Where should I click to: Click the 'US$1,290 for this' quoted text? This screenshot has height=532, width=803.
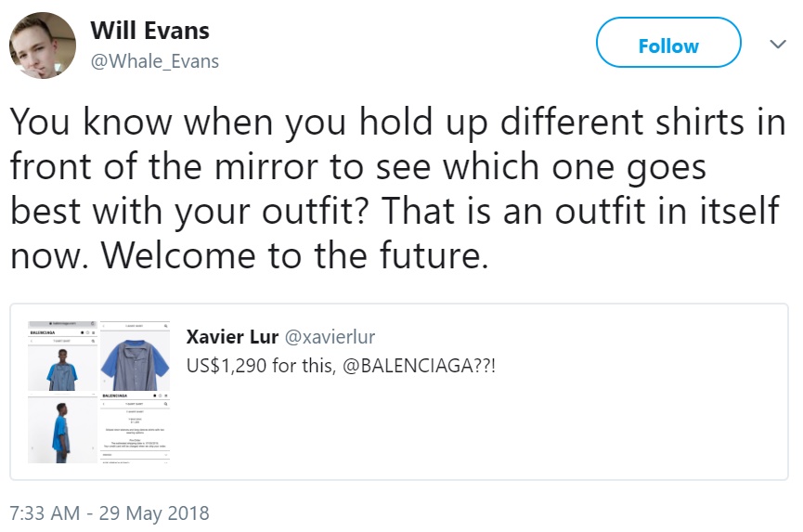pos(261,366)
